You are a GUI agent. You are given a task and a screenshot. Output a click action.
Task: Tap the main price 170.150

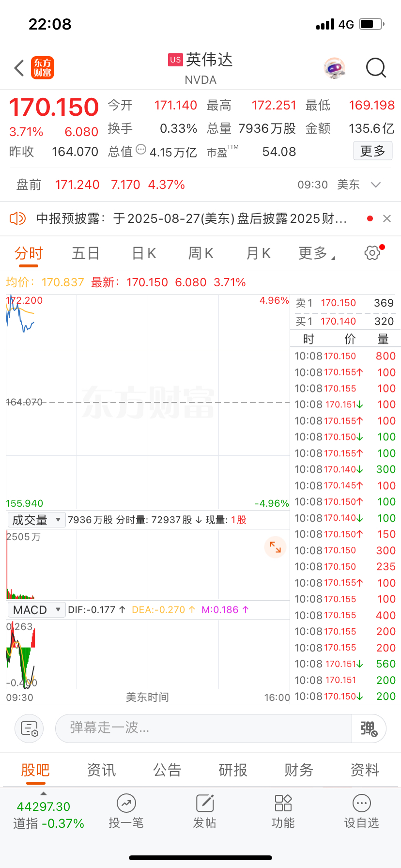click(54, 107)
